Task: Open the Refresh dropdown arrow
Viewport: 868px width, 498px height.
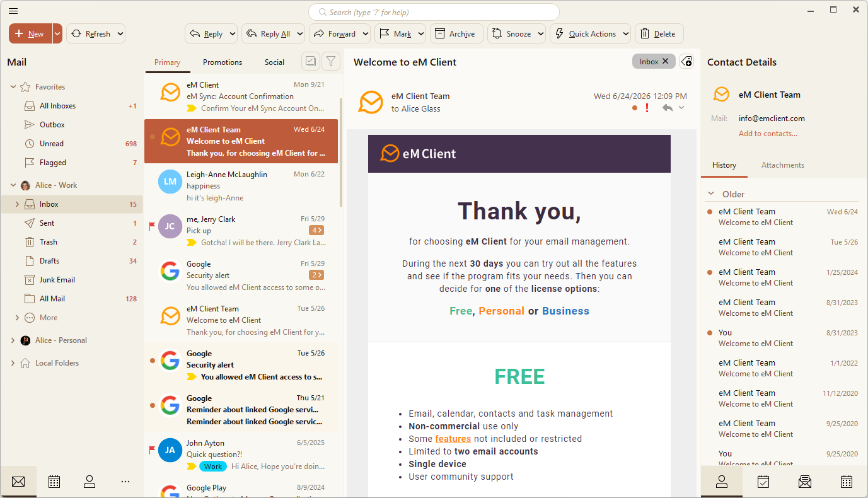Action: (120, 34)
